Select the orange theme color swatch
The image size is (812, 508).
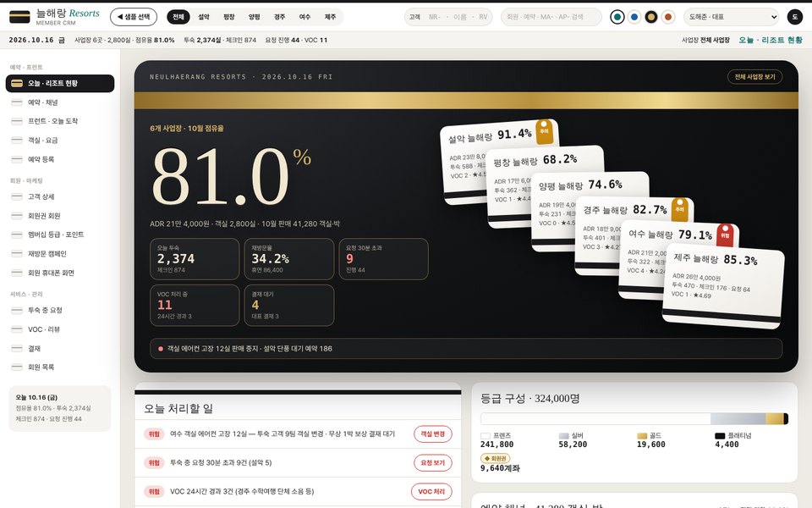[x=668, y=17]
